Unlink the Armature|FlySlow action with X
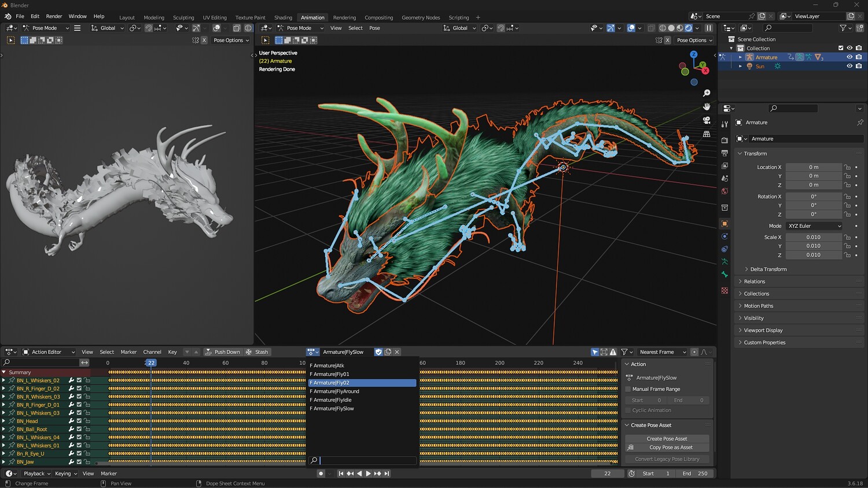 click(x=397, y=352)
